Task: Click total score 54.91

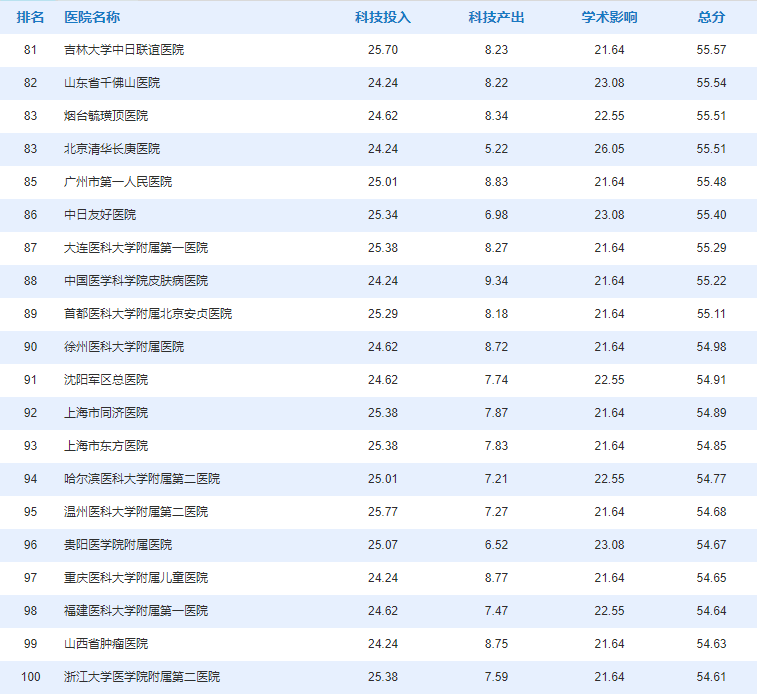Action: [711, 380]
